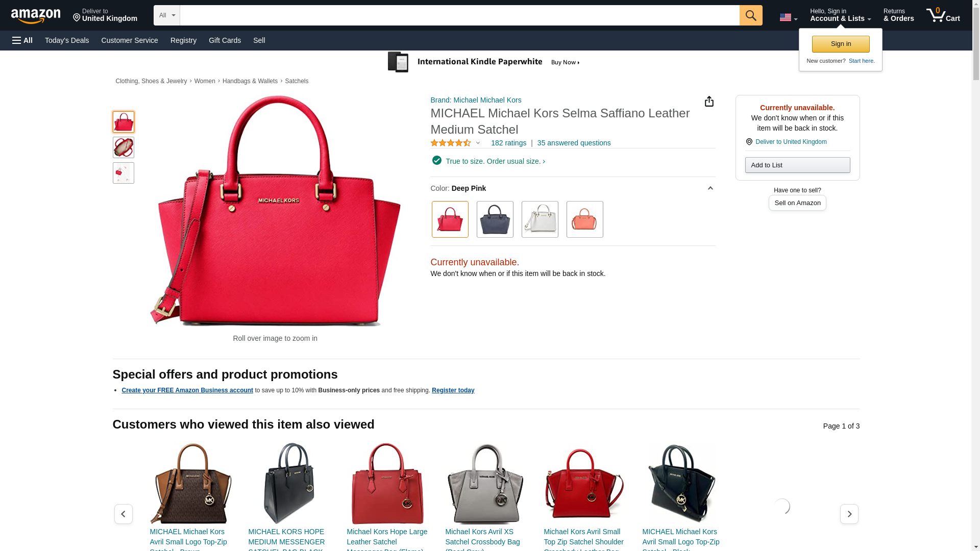This screenshot has height=551, width=980.
Task: Click the share icon beside product title
Action: point(709,102)
